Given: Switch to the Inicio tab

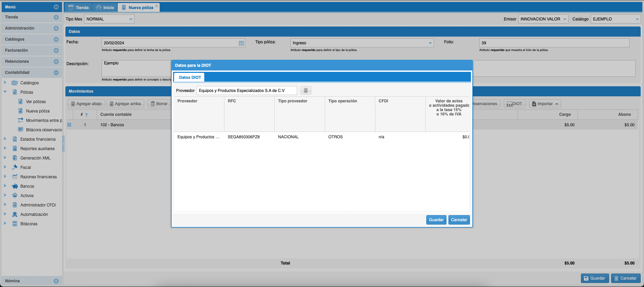Looking at the screenshot, I should click(x=105, y=7).
